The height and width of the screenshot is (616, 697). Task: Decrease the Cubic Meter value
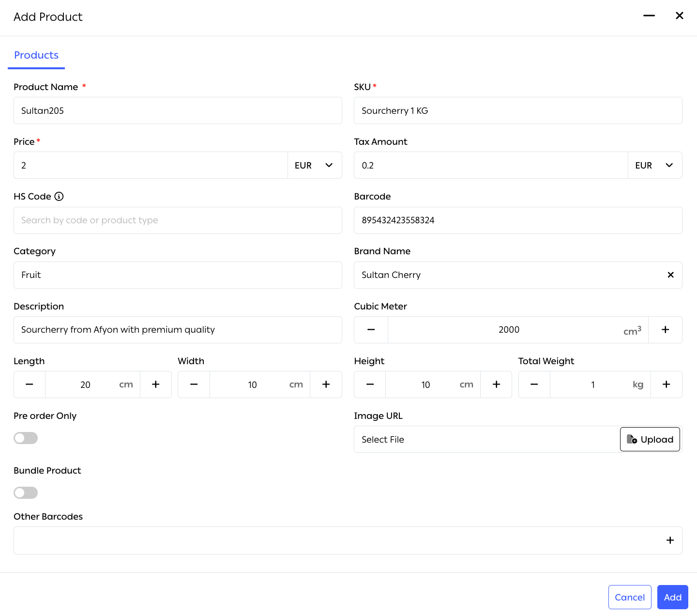click(x=371, y=330)
